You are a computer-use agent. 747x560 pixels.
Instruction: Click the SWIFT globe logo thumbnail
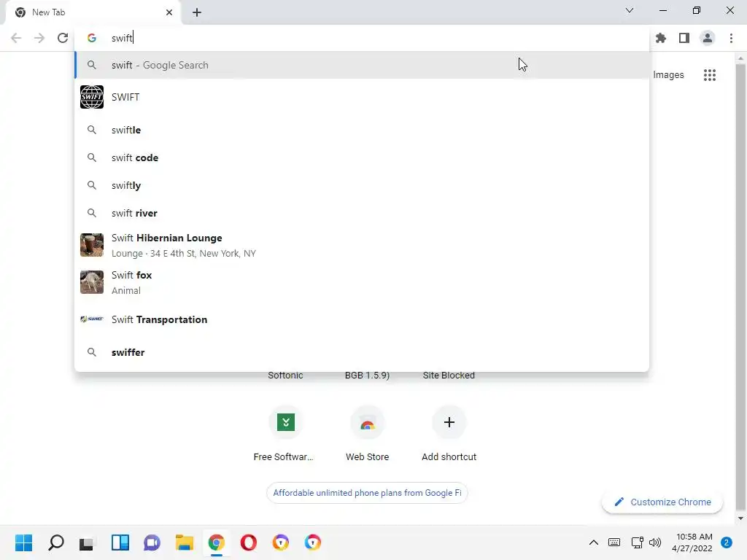tap(92, 97)
